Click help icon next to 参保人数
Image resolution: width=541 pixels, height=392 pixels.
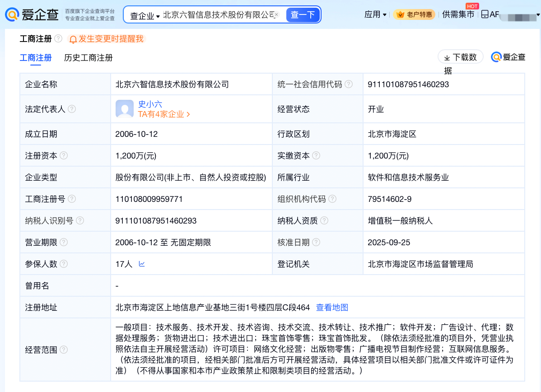coord(64,264)
